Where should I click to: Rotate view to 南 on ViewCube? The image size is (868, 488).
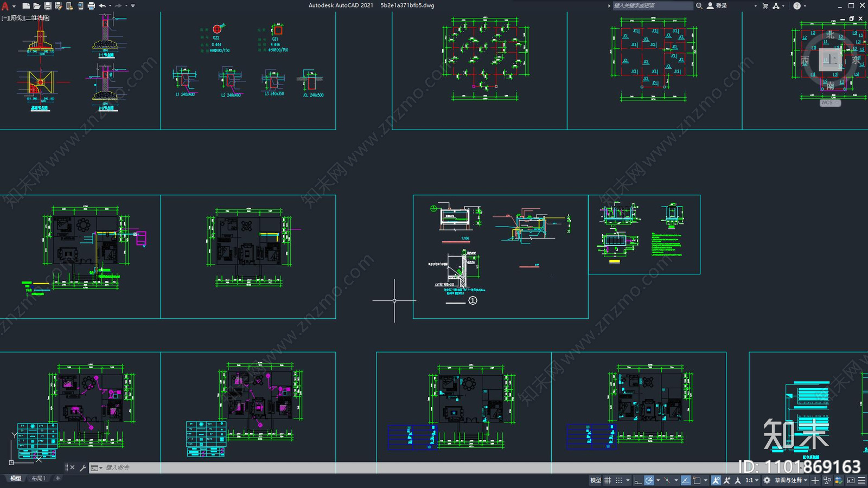point(831,86)
